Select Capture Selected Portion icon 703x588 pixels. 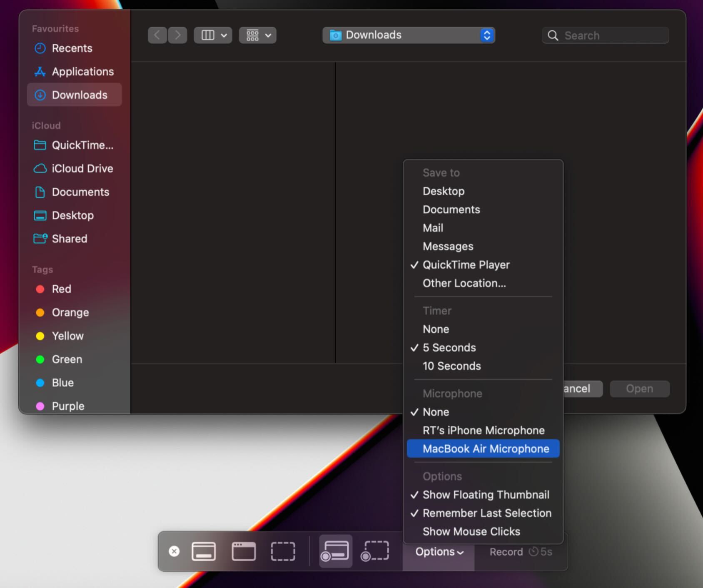pyautogui.click(x=283, y=551)
